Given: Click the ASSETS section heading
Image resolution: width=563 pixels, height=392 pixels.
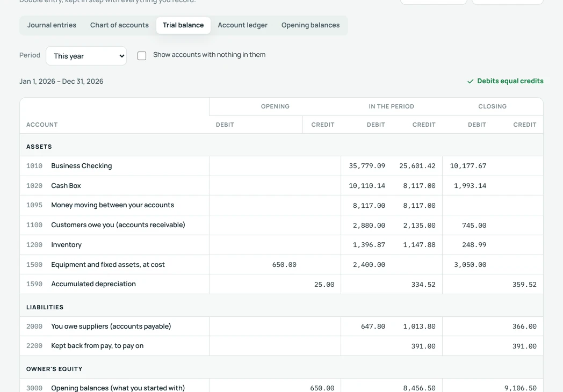Looking at the screenshot, I should [x=39, y=147].
